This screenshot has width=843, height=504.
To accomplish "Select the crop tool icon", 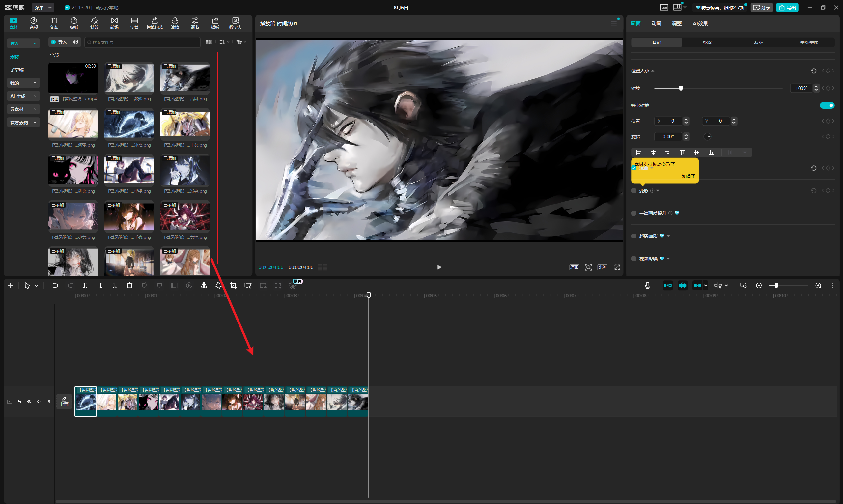I will [x=233, y=286].
